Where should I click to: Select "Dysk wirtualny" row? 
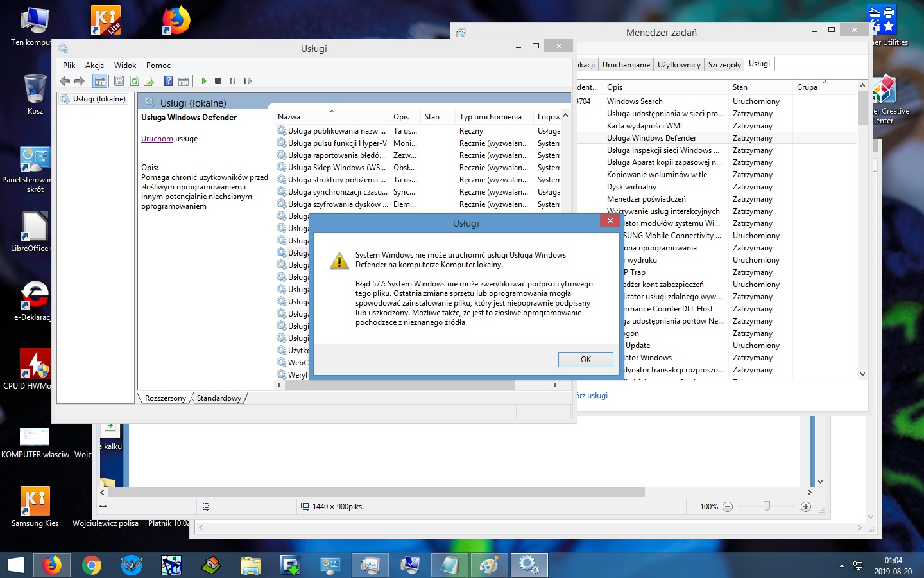coord(717,187)
